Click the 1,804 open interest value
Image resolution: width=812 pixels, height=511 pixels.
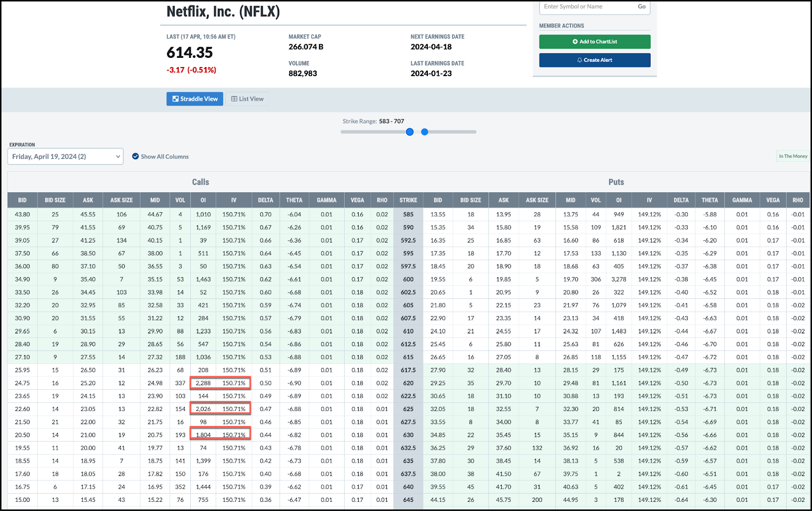point(203,435)
